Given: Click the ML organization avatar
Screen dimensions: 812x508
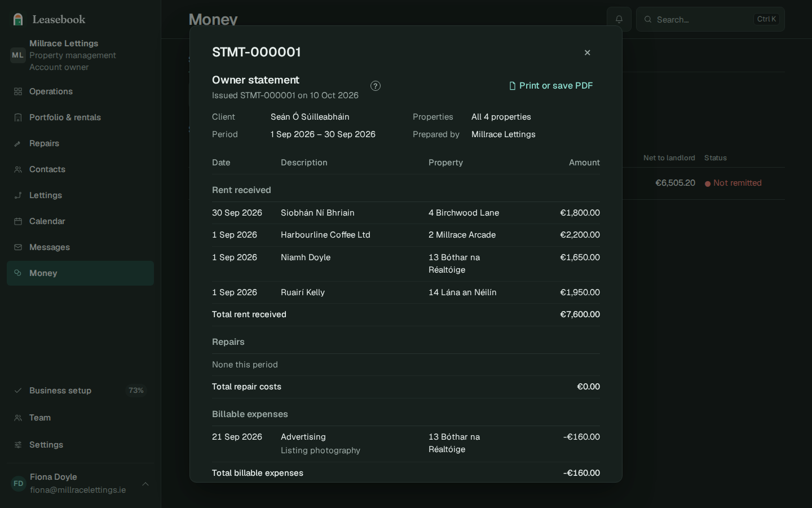Looking at the screenshot, I should click(x=17, y=55).
